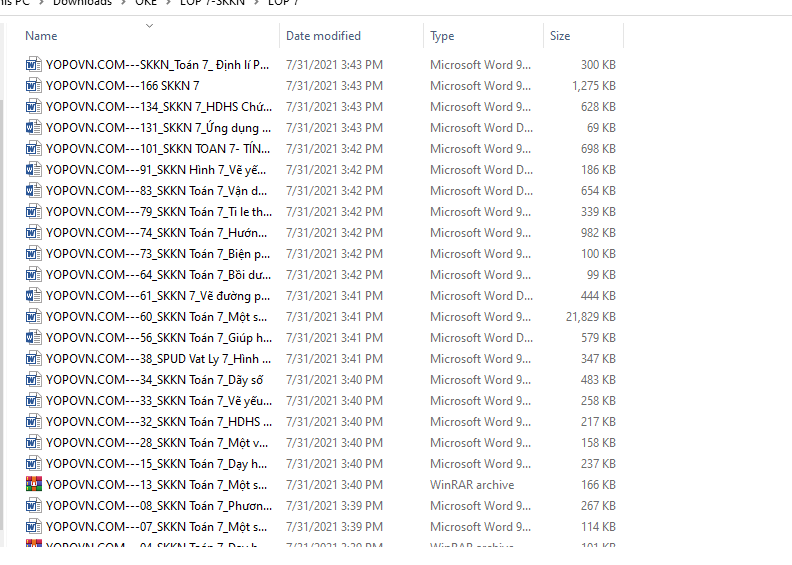Select the Word icon of 134_SKKN 7_HDHS file
Screen dimensions: 792x565
(33, 107)
